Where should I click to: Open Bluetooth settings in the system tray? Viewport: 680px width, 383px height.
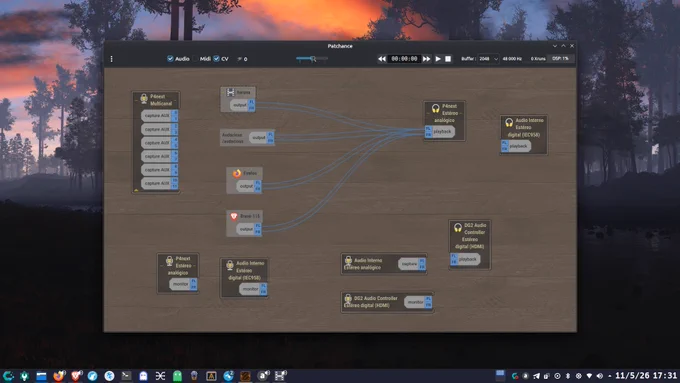click(568, 376)
